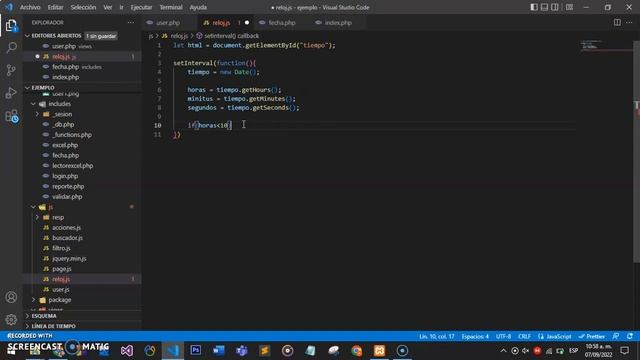Image resolution: width=640 pixels, height=360 pixels.
Task: Switch to the index.php editor tab
Action: 338,22
